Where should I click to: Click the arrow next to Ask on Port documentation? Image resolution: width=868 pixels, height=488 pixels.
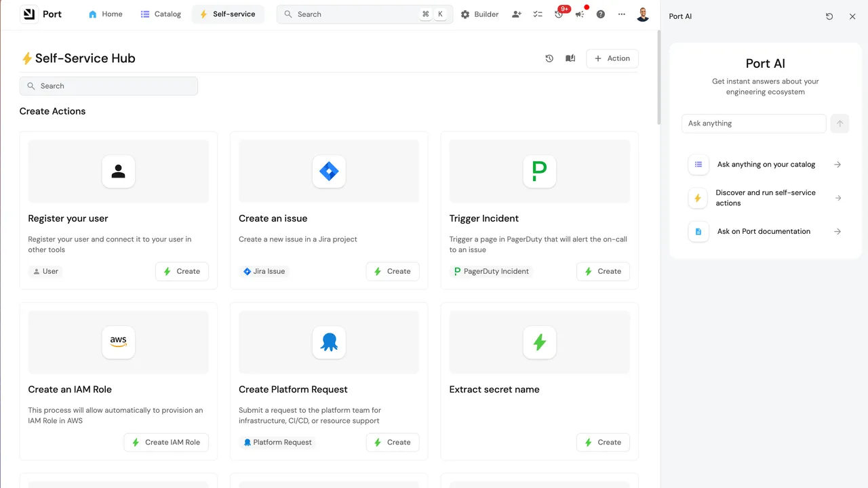click(837, 231)
